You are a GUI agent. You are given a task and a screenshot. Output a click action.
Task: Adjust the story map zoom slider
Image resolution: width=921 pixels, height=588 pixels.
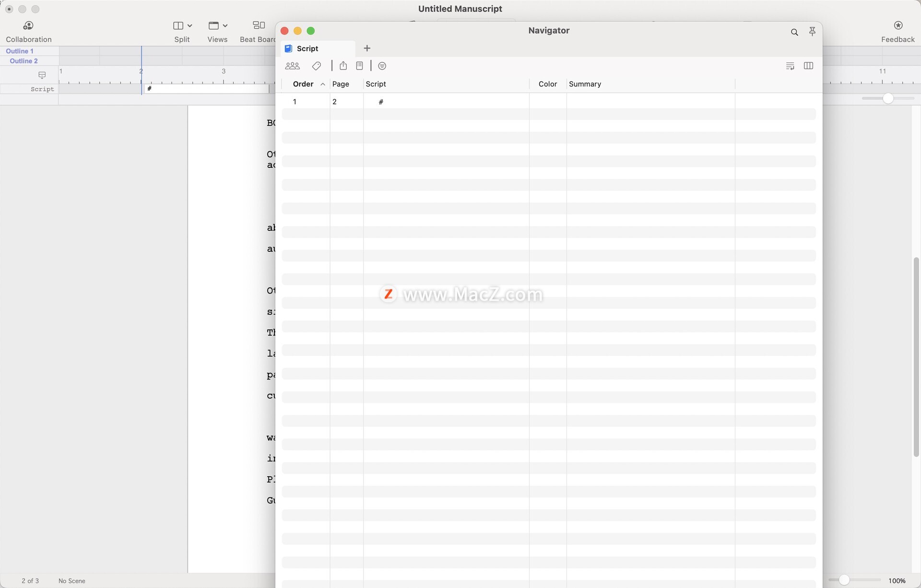(888, 98)
